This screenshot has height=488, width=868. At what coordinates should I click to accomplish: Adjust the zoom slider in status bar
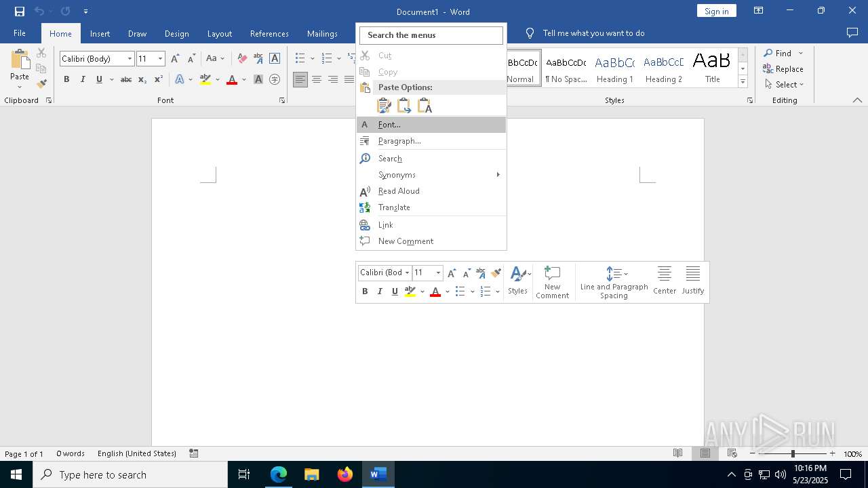[792, 453]
